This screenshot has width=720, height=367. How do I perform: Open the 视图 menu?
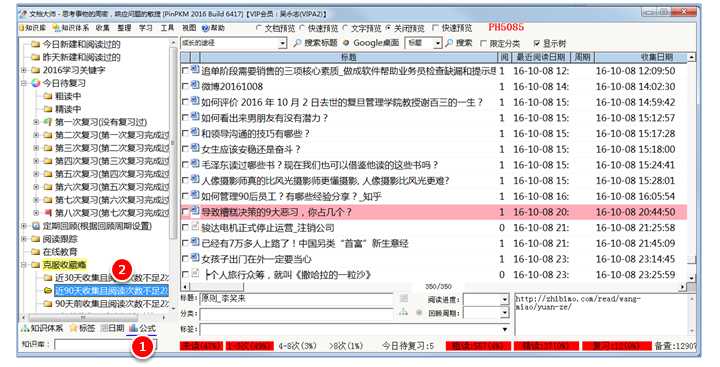coord(189,28)
